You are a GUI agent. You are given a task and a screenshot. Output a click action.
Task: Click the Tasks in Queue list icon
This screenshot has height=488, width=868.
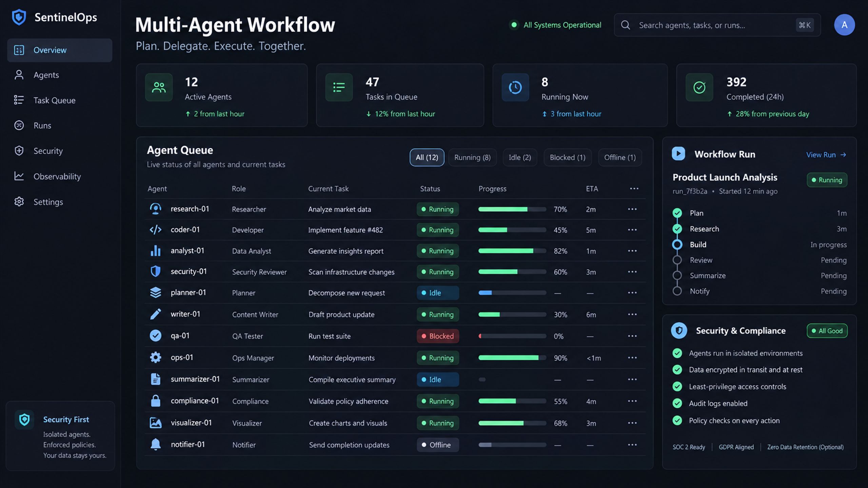pyautogui.click(x=339, y=87)
